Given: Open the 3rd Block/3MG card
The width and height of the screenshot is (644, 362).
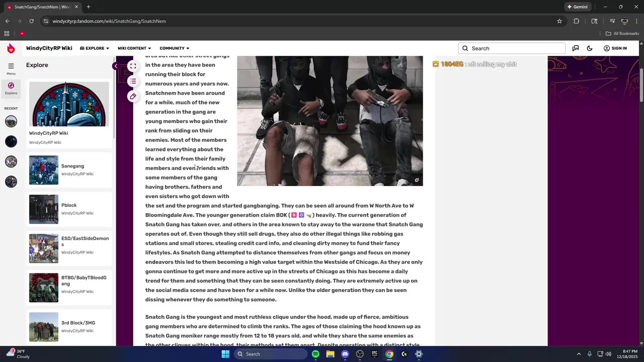Looking at the screenshot, I should click(69, 327).
